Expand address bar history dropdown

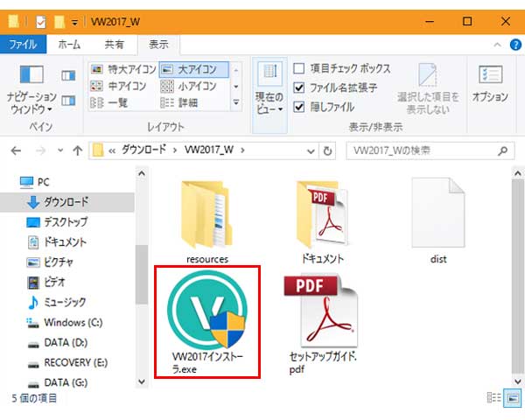click(311, 151)
